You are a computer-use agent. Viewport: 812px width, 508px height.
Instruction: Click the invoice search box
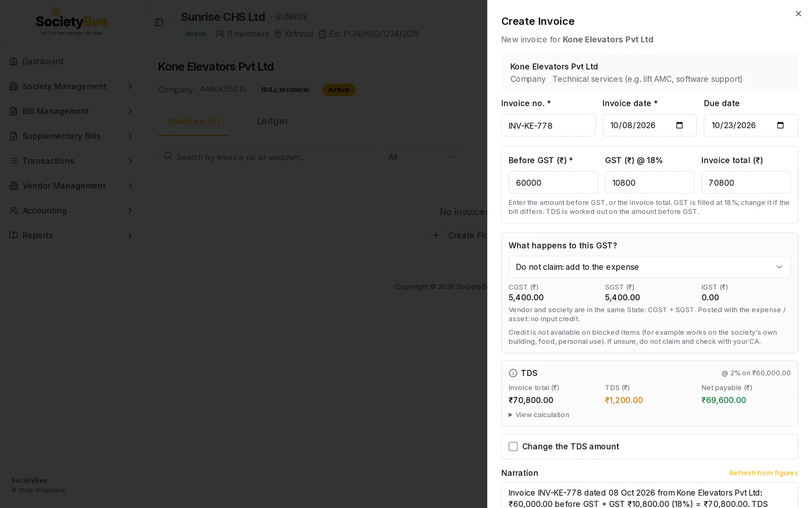click(x=266, y=157)
